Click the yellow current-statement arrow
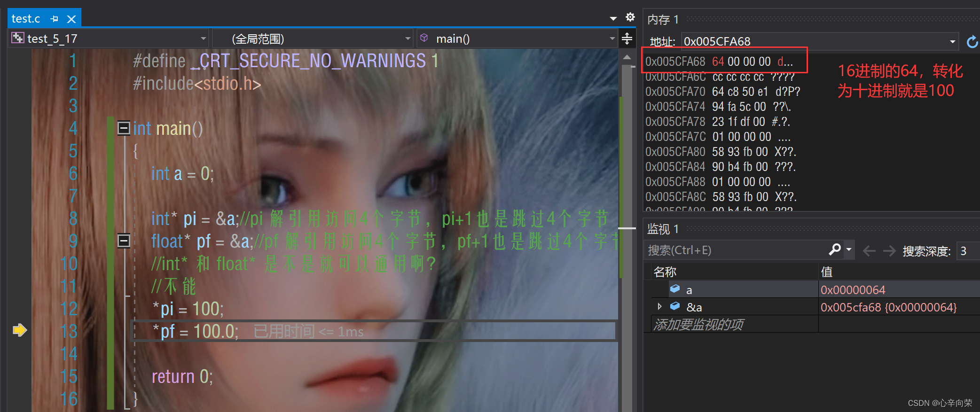The height and width of the screenshot is (412, 980). coord(20,330)
